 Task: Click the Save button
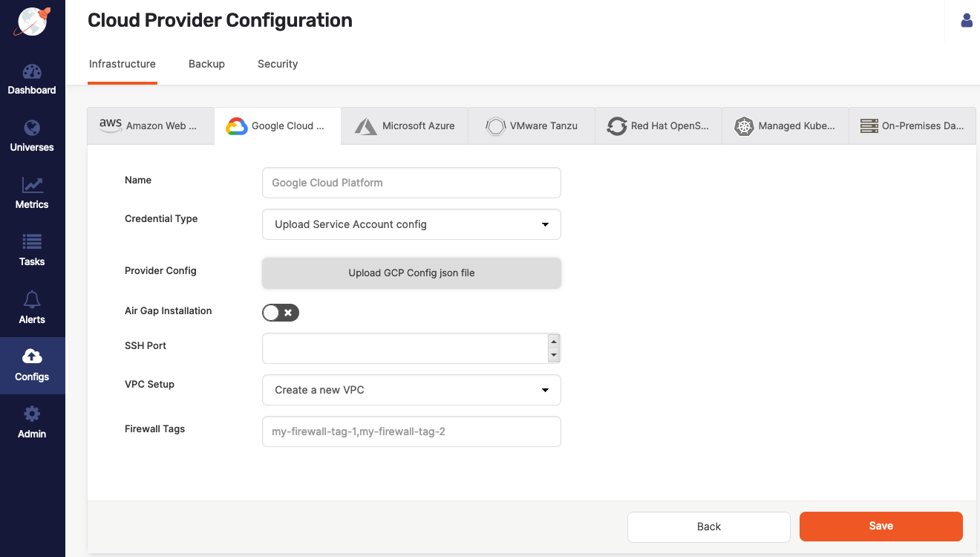click(881, 526)
